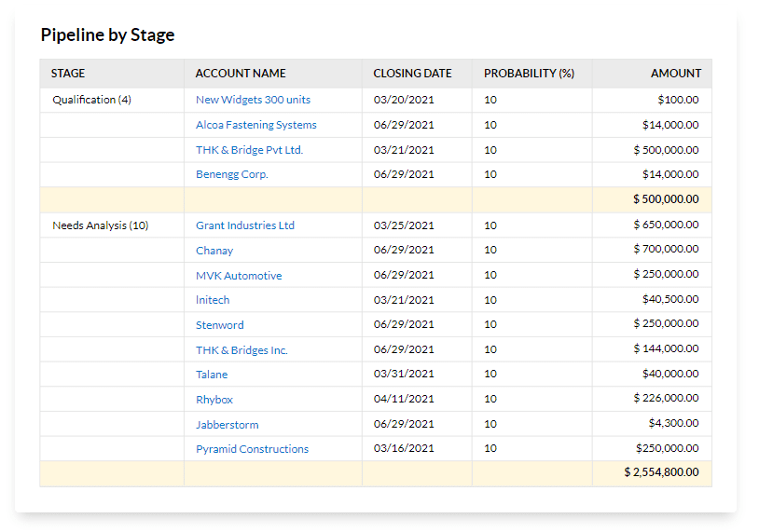This screenshot has height=532, width=759.
Task: Select closing date 03/31/2021
Action: pyautogui.click(x=404, y=374)
